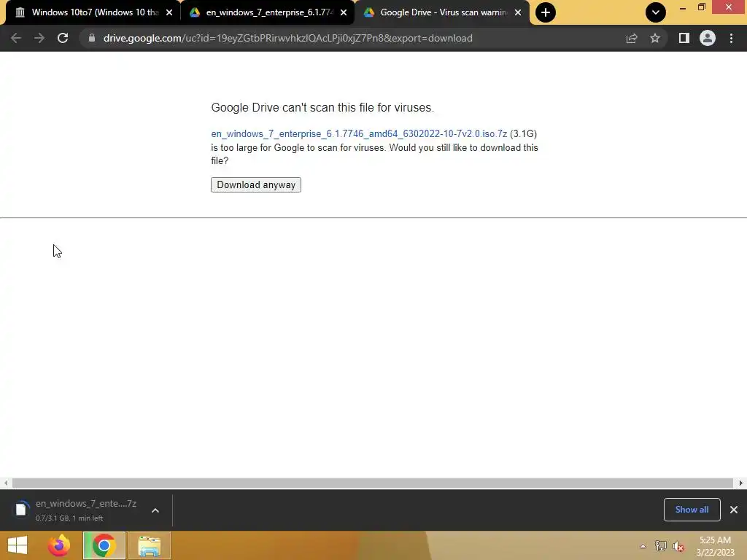Click the Download anyway button
This screenshot has width=747, height=560.
(x=256, y=184)
